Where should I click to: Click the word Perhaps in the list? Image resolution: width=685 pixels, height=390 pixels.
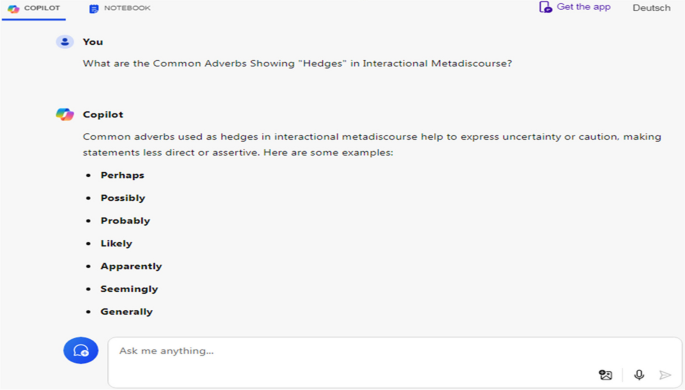pos(122,175)
